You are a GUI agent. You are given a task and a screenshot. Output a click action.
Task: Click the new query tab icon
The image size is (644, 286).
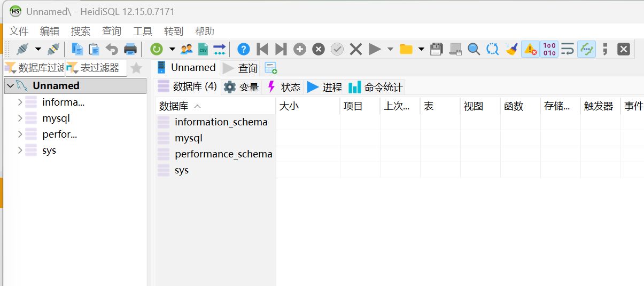pos(271,68)
